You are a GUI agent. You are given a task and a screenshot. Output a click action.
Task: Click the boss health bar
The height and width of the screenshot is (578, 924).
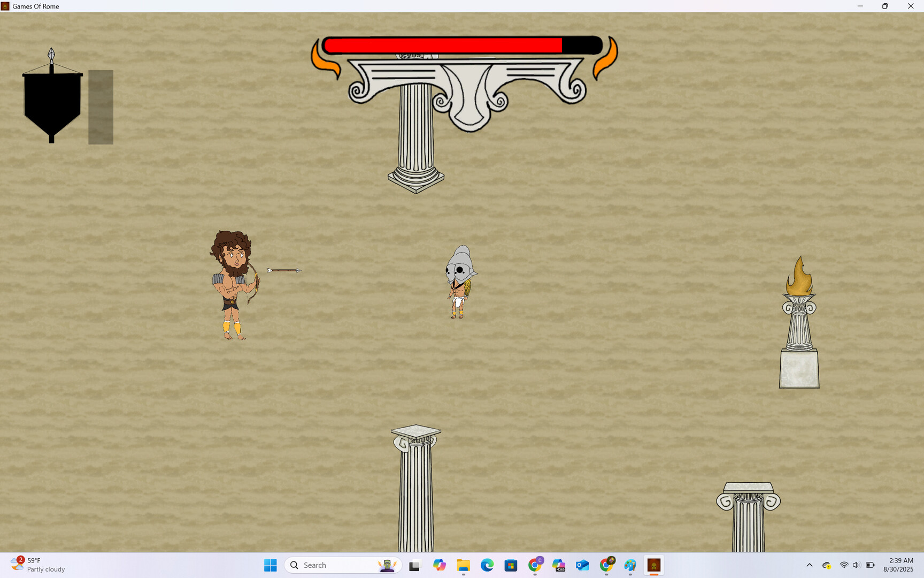(463, 45)
